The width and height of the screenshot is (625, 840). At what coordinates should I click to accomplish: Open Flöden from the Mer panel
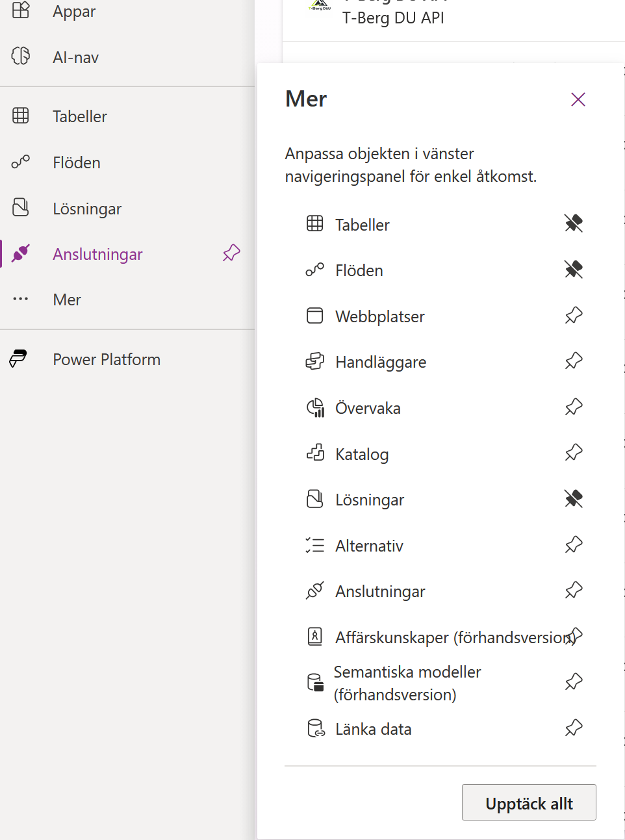tap(359, 270)
